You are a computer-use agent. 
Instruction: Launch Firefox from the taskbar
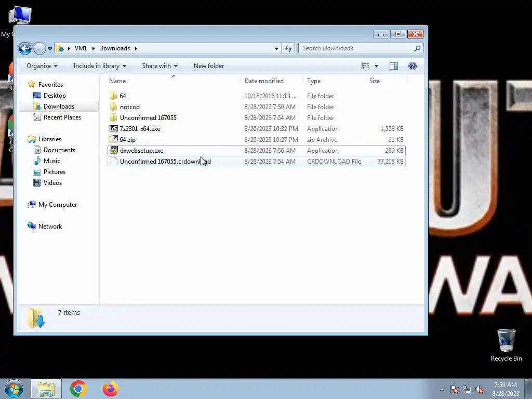(111, 389)
